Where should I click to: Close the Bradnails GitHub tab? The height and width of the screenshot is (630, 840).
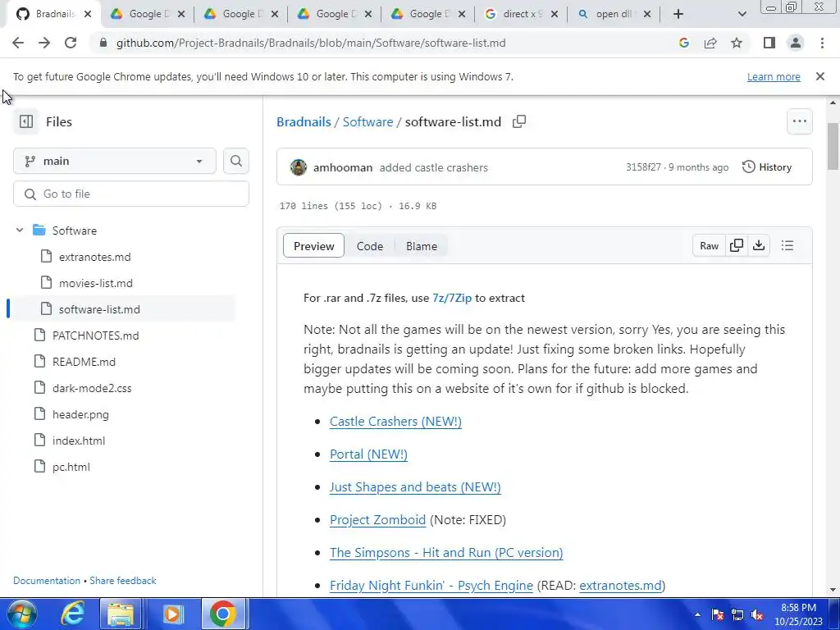tap(88, 15)
